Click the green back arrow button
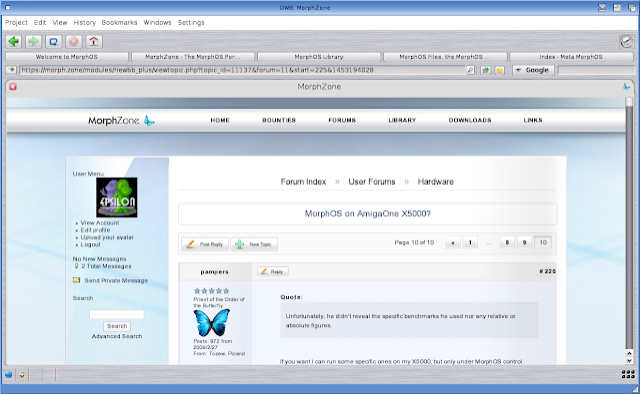This screenshot has height=394, width=640. (14, 42)
